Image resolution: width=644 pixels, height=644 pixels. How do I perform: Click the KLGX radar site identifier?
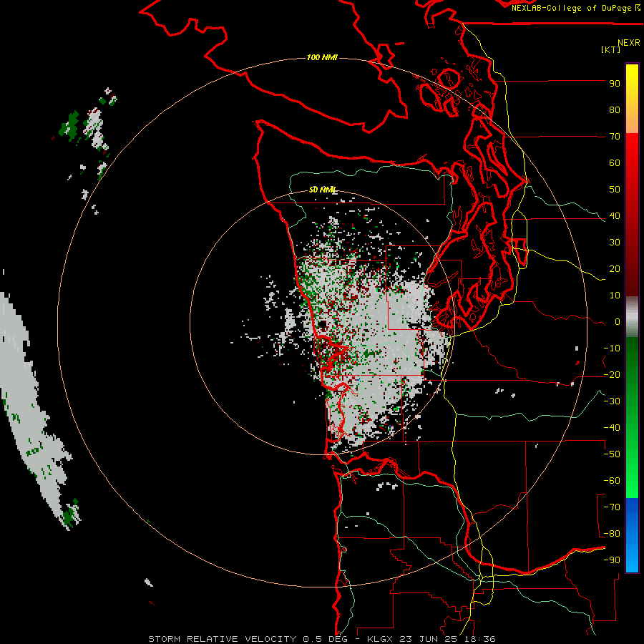(x=381, y=639)
